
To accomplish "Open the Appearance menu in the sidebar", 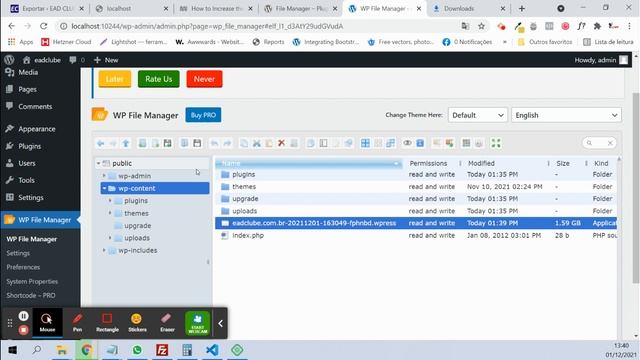I will pyautogui.click(x=36, y=129).
